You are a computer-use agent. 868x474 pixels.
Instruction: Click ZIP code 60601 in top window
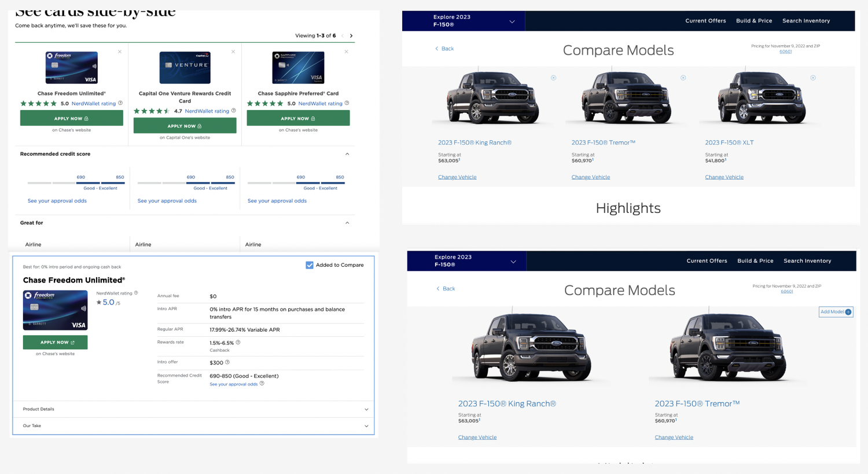click(785, 52)
